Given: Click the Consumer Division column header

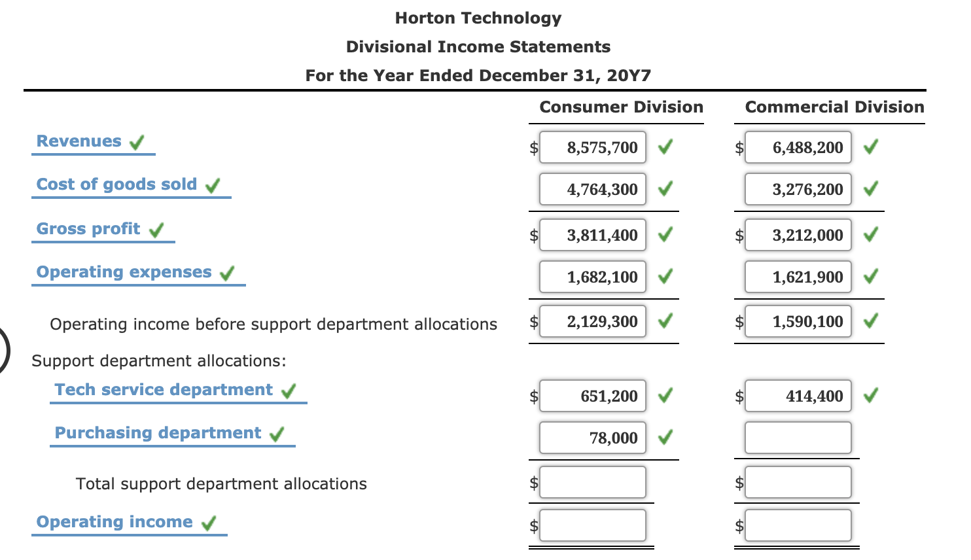Looking at the screenshot, I should coord(621,107).
